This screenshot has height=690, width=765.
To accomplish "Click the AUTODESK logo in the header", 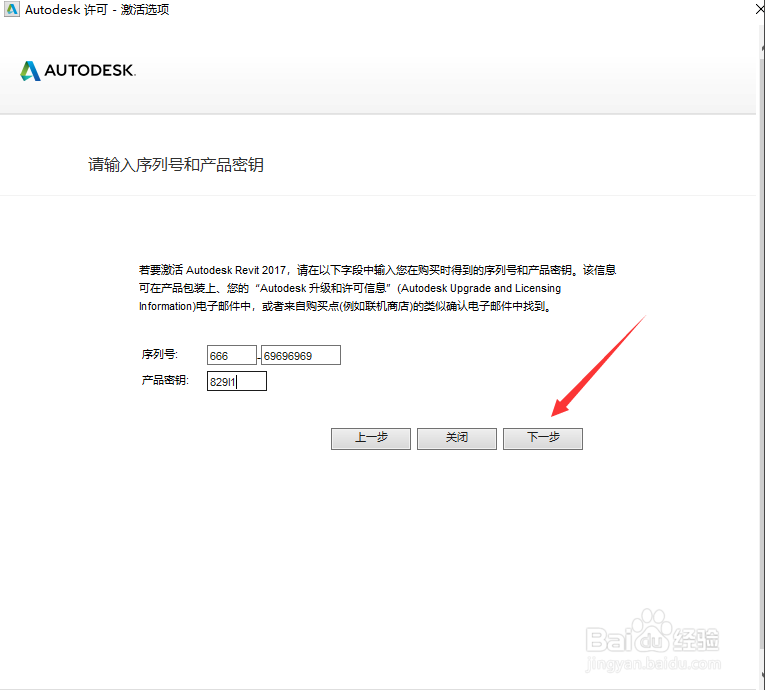I will coord(78,71).
